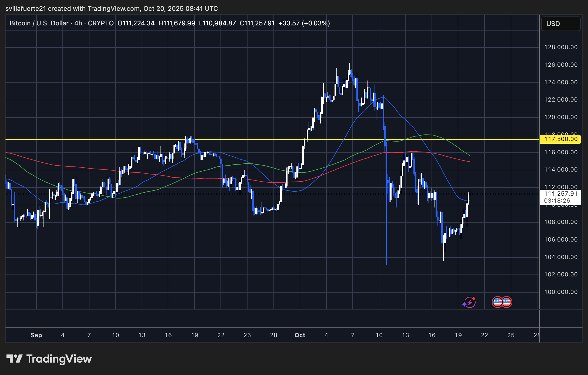Select the Oct label on the time axis
The image size is (588, 375).
[299, 335]
